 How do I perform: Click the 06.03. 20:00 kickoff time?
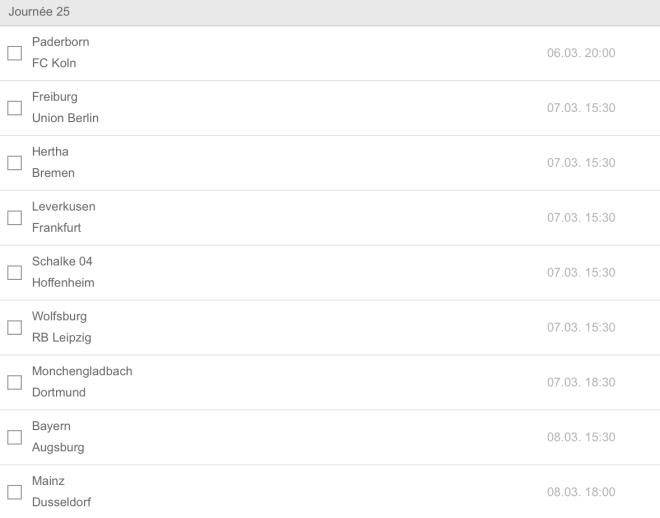[x=581, y=53]
